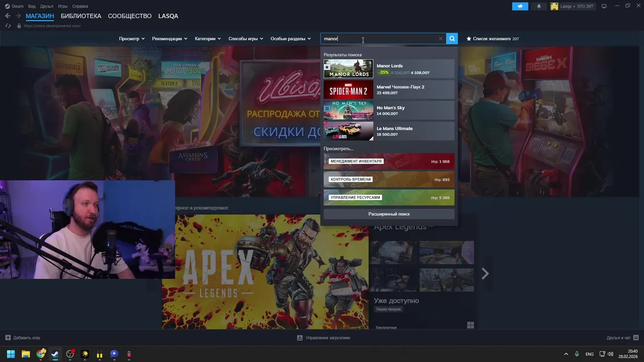Go back with the left arrow
The width and height of the screenshot is (644, 362).
(x=8, y=16)
